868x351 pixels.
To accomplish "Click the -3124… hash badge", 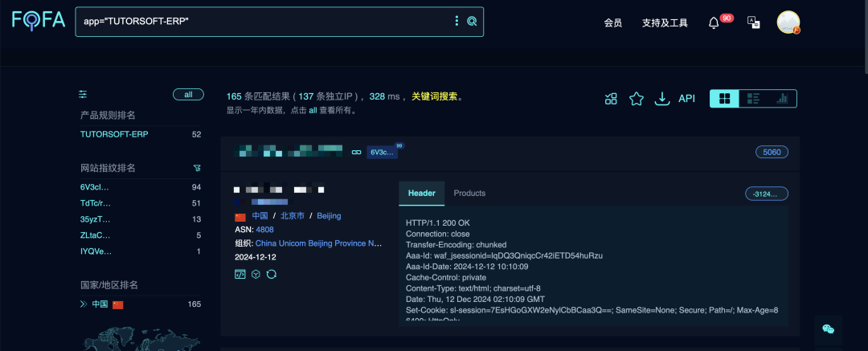I will [767, 194].
